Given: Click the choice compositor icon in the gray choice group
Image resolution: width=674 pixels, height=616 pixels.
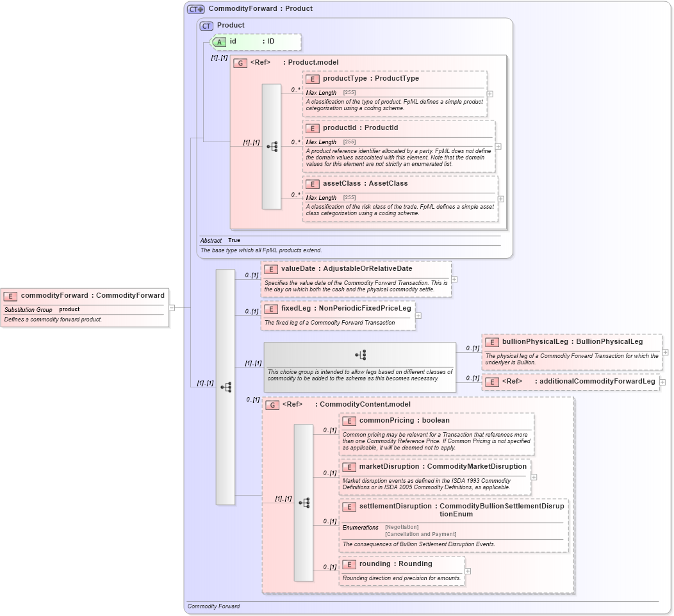Looking at the screenshot, I should [360, 355].
